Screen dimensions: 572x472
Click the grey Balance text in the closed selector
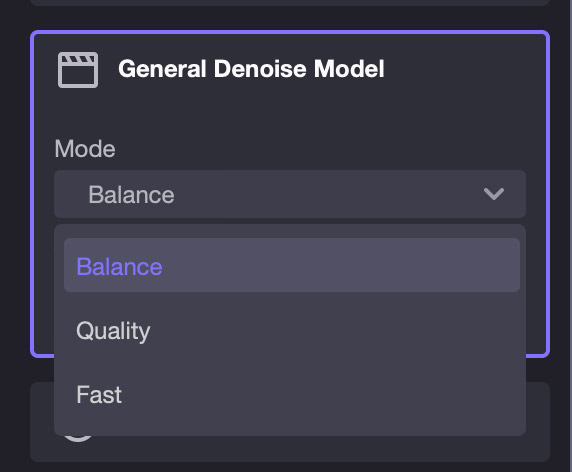pos(131,194)
